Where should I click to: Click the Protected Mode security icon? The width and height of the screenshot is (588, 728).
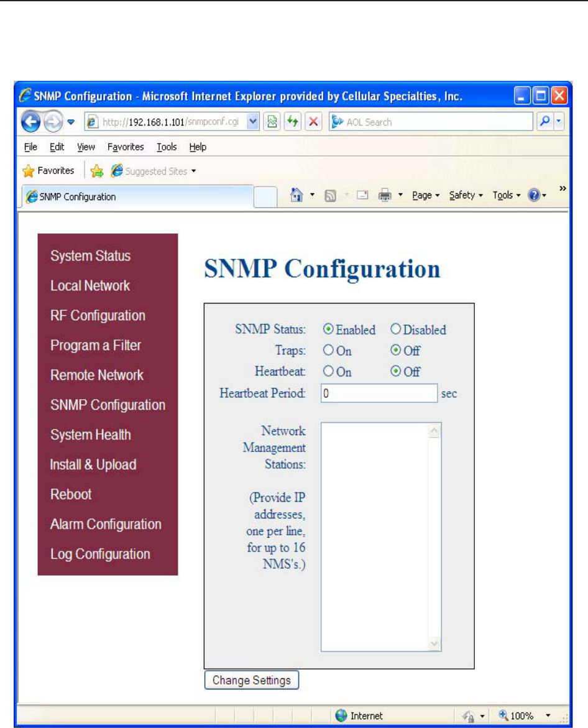(468, 716)
